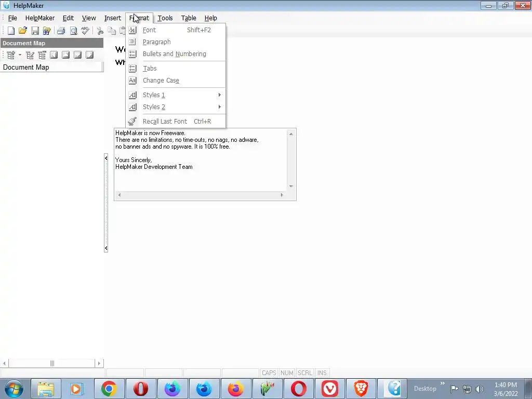The height and width of the screenshot is (399, 532).
Task: Open Vivaldi browser from the taskbar
Action: tap(330, 389)
